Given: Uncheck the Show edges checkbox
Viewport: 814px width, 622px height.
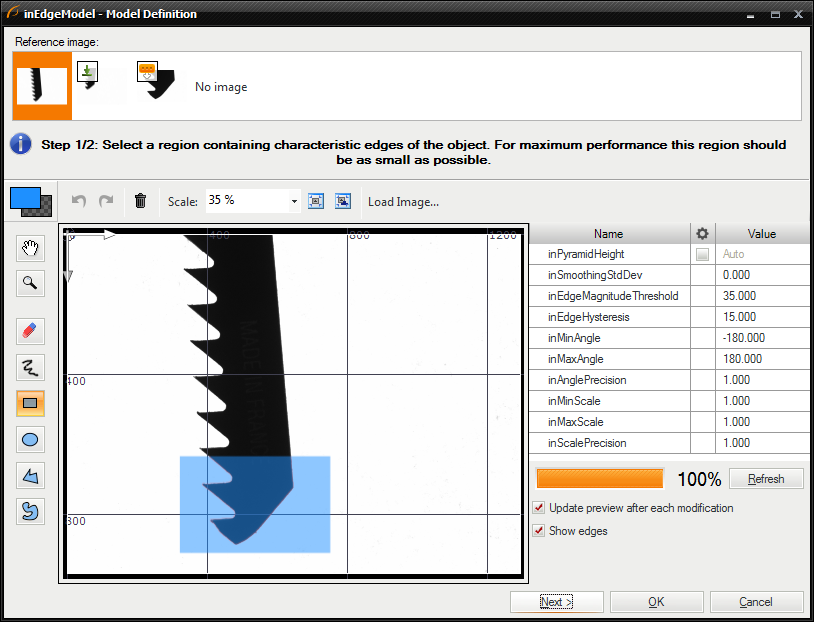Looking at the screenshot, I should [x=539, y=531].
